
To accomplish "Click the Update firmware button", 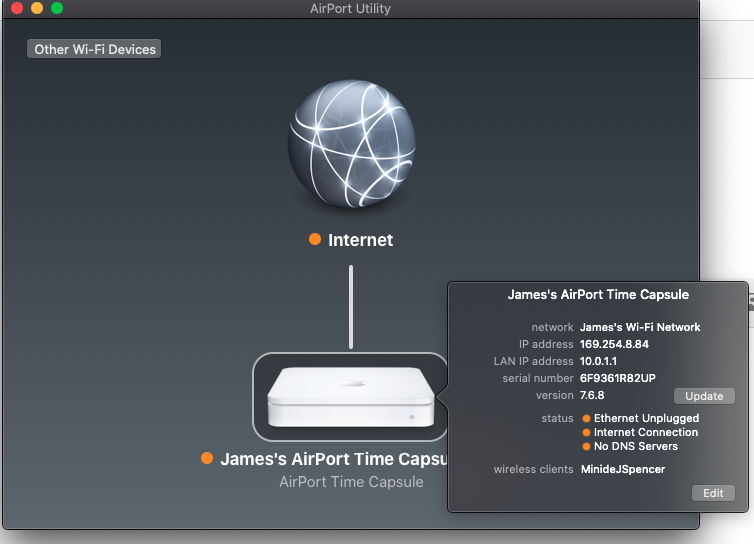I will [x=704, y=396].
